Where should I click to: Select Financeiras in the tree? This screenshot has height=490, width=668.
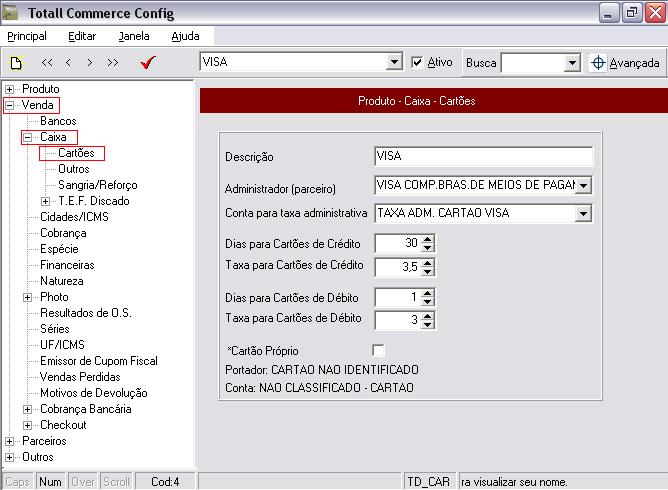pos(67,265)
